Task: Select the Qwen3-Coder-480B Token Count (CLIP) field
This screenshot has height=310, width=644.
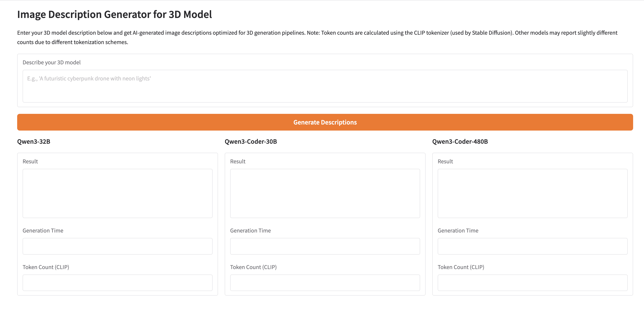Action: 532,283
